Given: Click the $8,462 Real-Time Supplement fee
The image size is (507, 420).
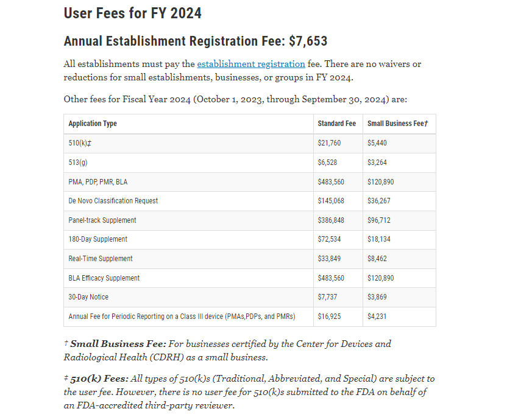Looking at the screenshot, I should click(x=377, y=259).
